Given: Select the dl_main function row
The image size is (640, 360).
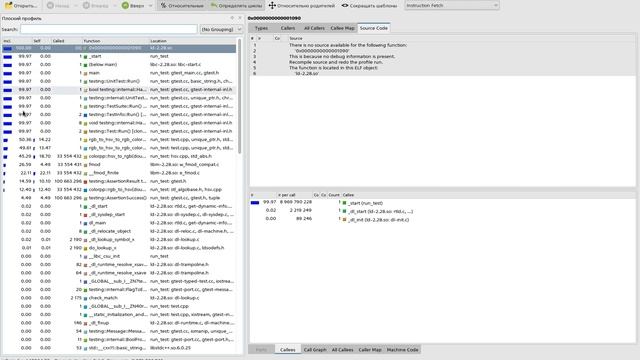Looking at the screenshot, I should click(x=119, y=223).
